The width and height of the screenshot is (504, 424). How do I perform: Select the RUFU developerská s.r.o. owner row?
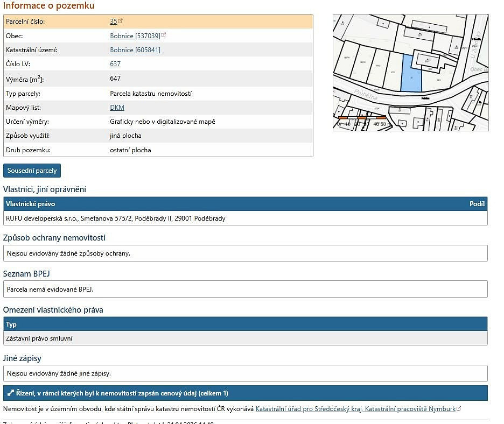point(245,218)
